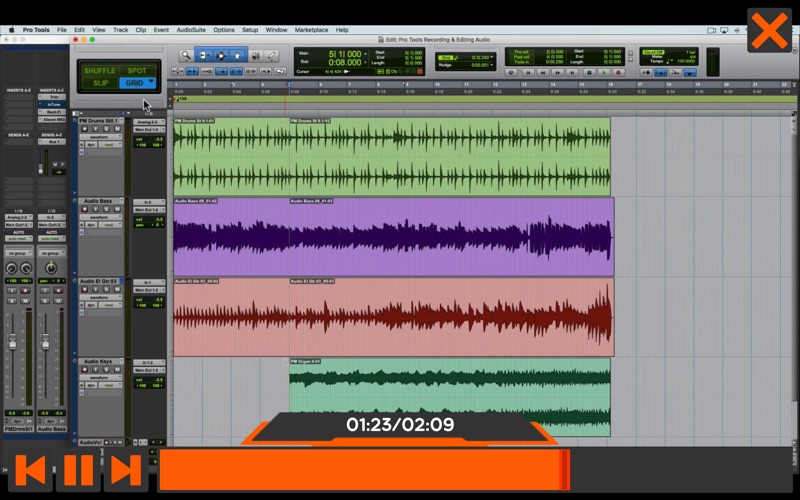Image resolution: width=800 pixels, height=500 pixels.
Task: Open the Apple menu
Action: [x=11, y=30]
